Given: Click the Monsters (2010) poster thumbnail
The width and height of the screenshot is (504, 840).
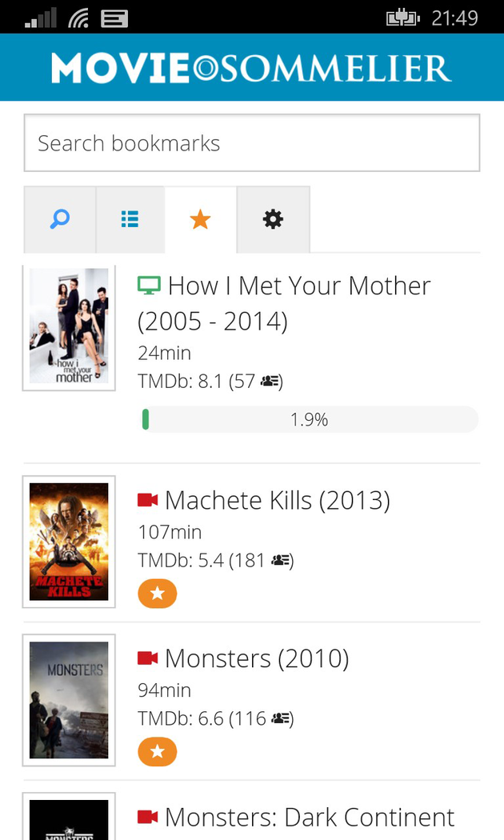Looking at the screenshot, I should click(x=69, y=700).
